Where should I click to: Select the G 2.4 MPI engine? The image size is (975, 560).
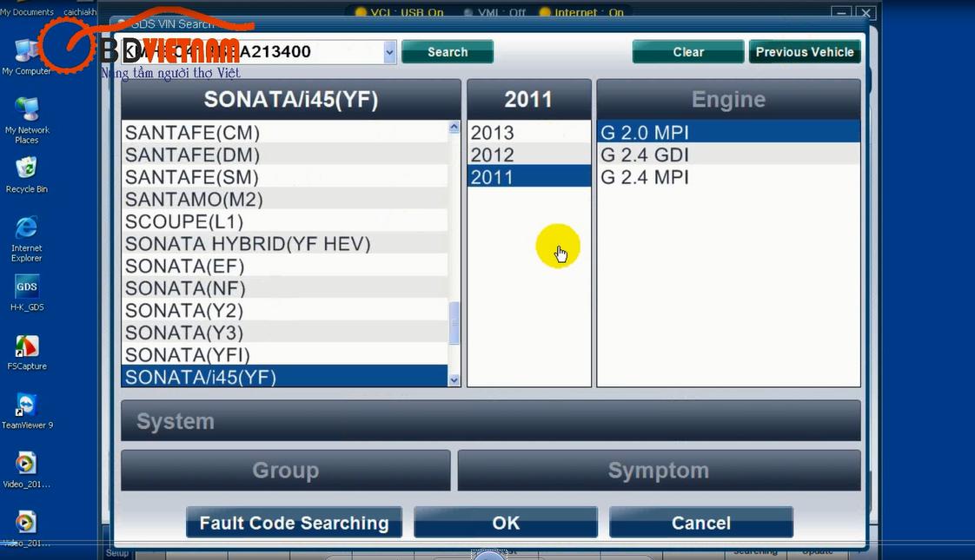(728, 177)
